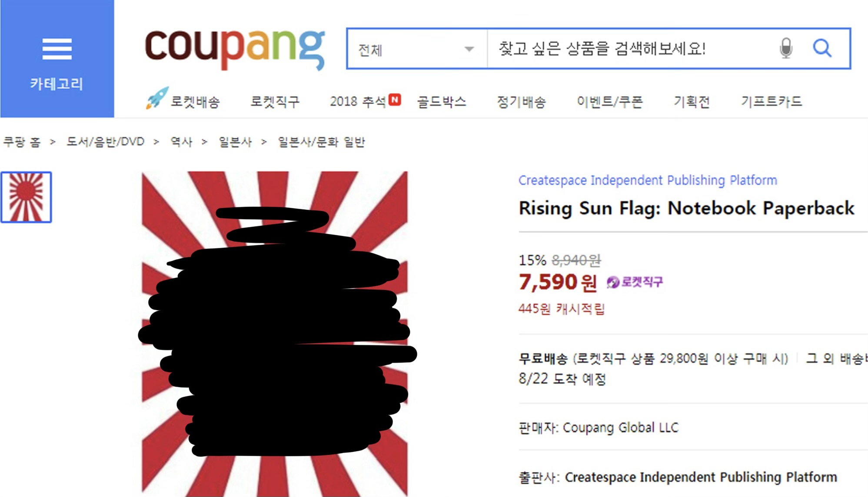Go to 정기배송 menu
The height and width of the screenshot is (497, 868).
pyautogui.click(x=521, y=102)
